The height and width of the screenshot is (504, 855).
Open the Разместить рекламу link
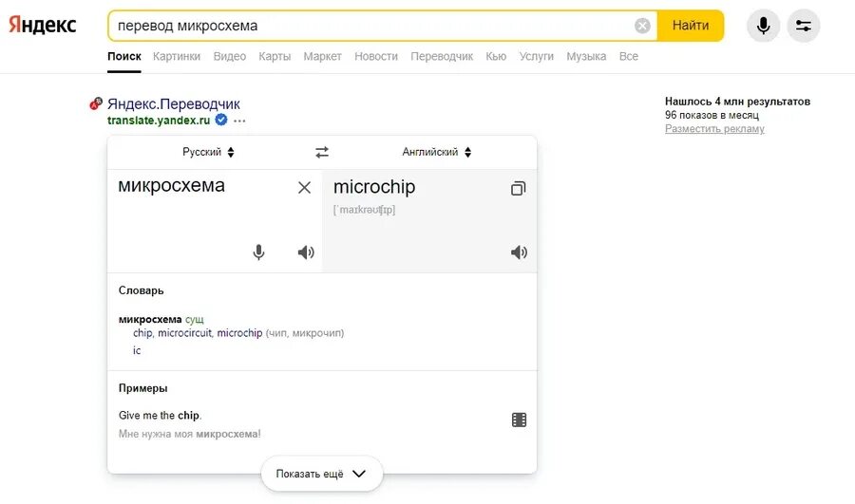[714, 129]
